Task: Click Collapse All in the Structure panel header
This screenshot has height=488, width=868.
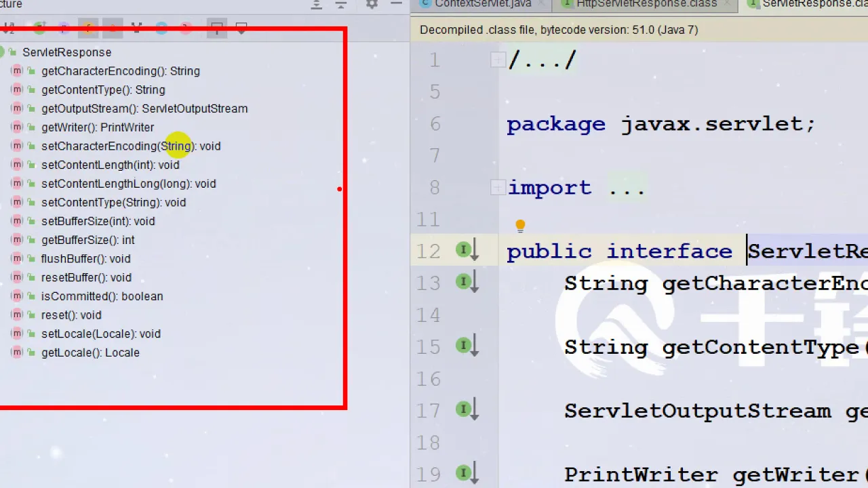Action: point(341,4)
